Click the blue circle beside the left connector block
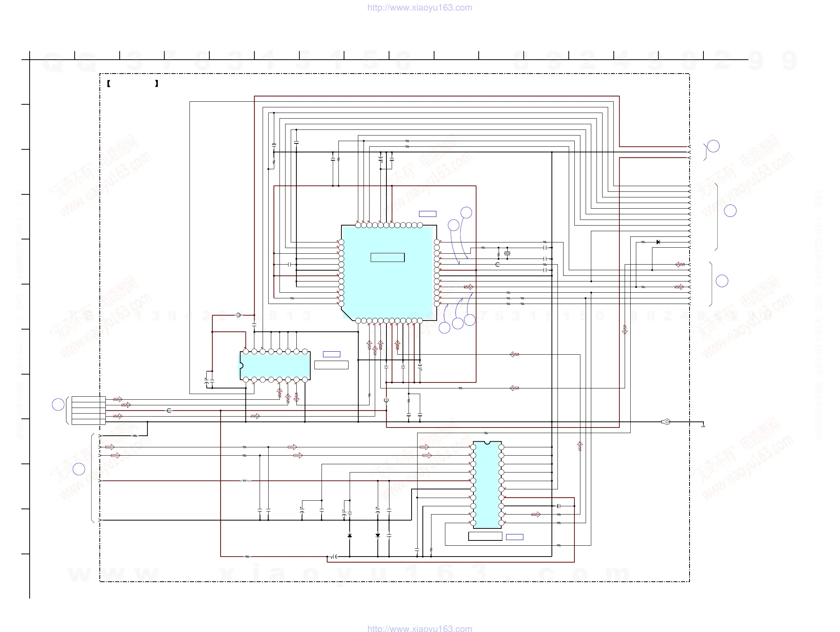This screenshot has height=632, width=840. [58, 405]
